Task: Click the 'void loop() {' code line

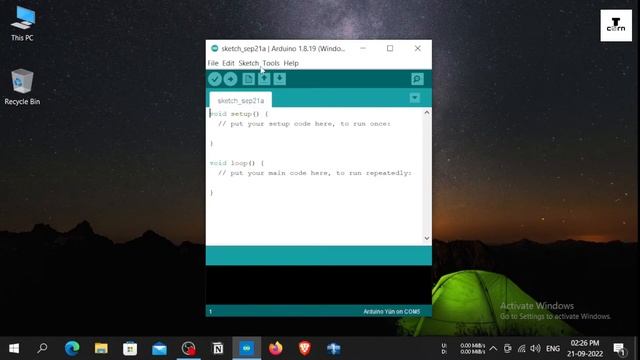Action: point(237,163)
